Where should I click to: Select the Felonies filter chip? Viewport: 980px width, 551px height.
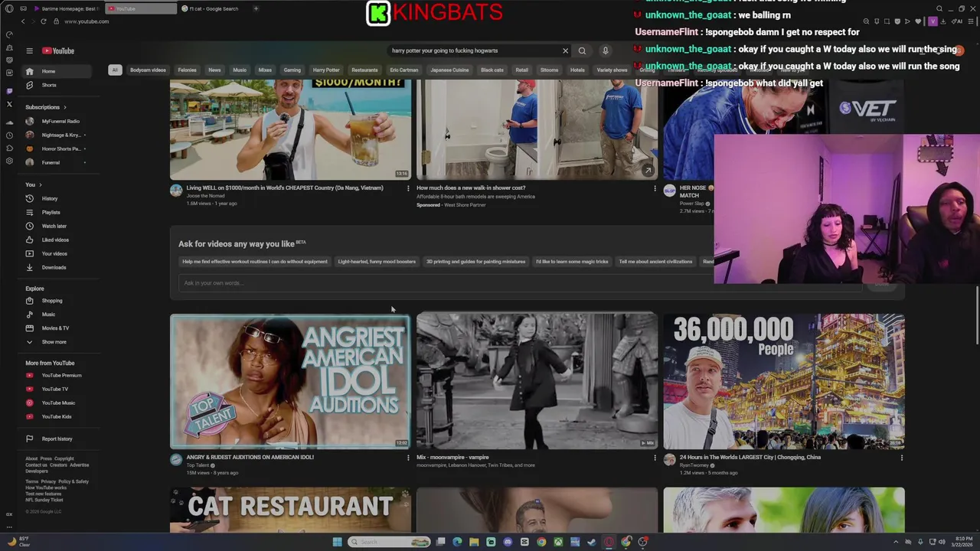point(187,70)
